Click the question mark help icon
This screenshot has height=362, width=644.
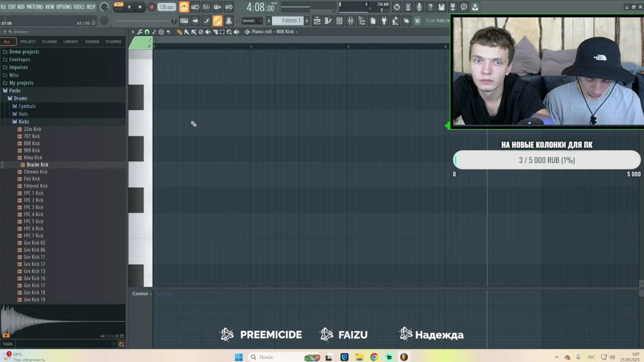tap(430, 7)
